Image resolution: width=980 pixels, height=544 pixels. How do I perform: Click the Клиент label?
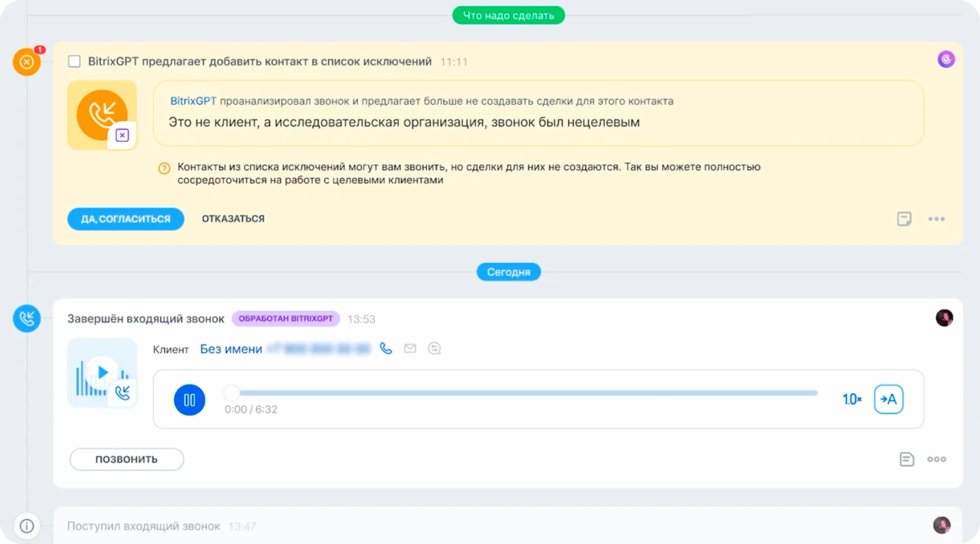(x=171, y=350)
